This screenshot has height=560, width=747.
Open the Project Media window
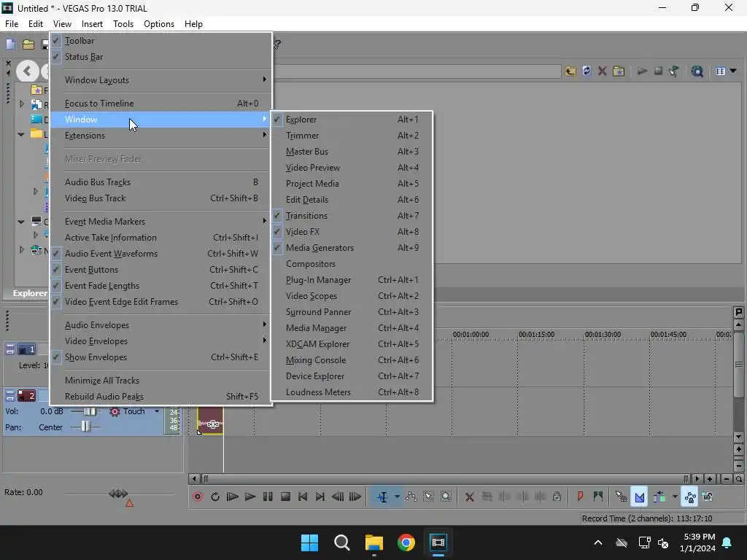pyautogui.click(x=352, y=184)
